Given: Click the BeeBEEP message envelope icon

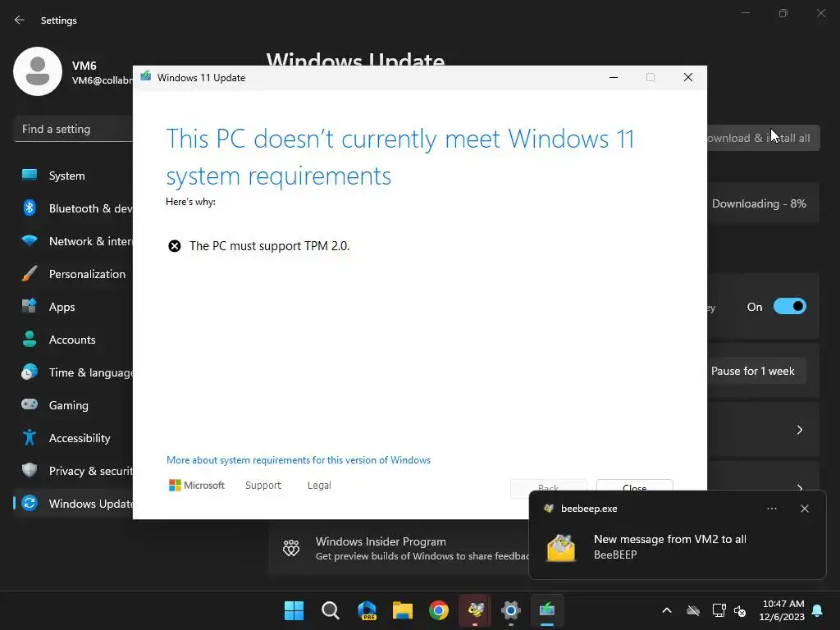Looking at the screenshot, I should (561, 547).
